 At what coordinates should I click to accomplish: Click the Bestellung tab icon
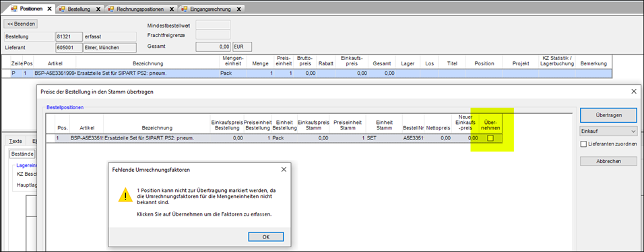(x=61, y=9)
